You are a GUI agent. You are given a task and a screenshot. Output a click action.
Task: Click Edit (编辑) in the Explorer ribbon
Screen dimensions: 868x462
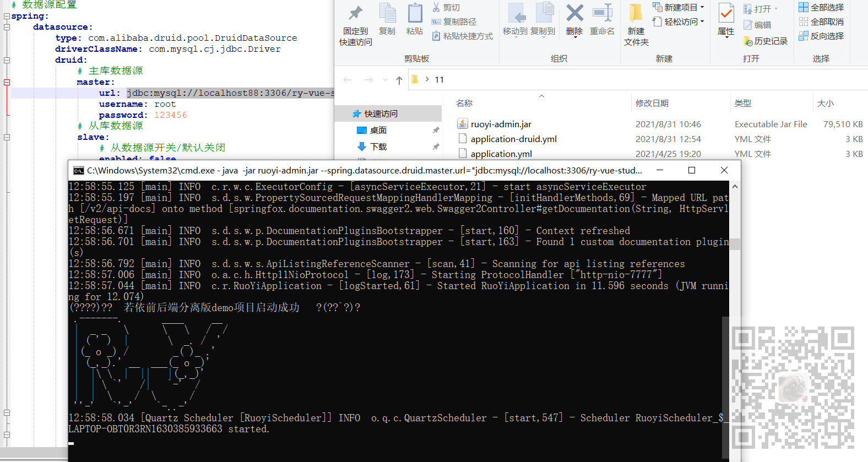click(x=757, y=25)
